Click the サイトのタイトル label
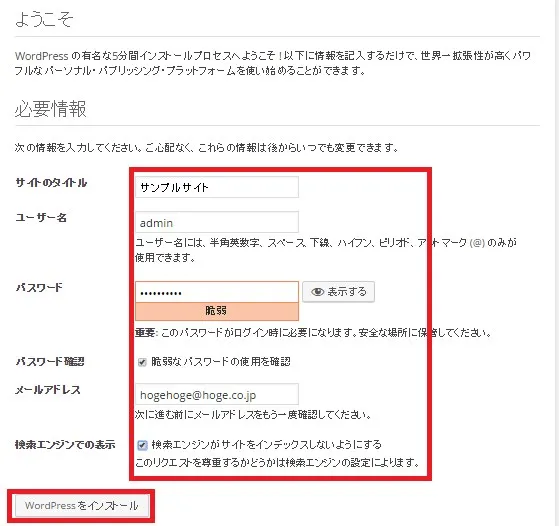This screenshot has width=559, height=526. pyautogui.click(x=51, y=183)
